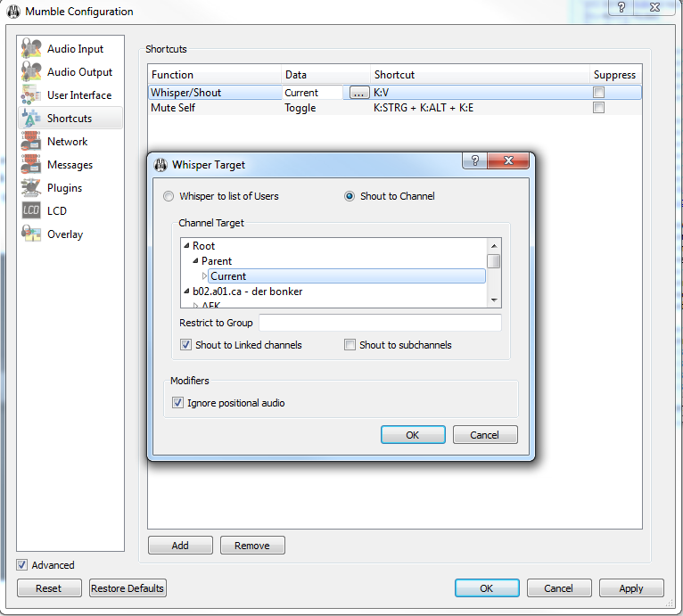Click the Add shortcut button
683x616 pixels.
point(180,546)
